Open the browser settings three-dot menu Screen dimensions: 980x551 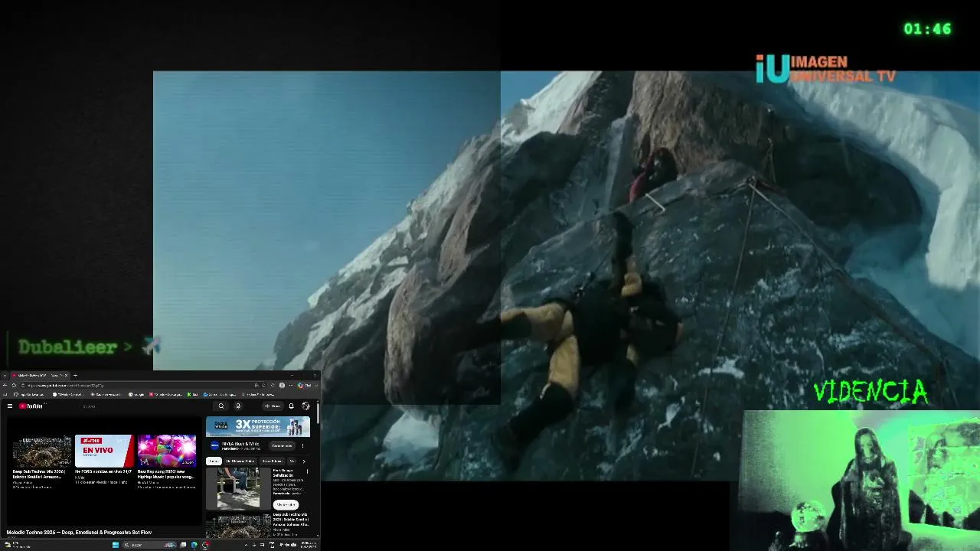[291, 385]
